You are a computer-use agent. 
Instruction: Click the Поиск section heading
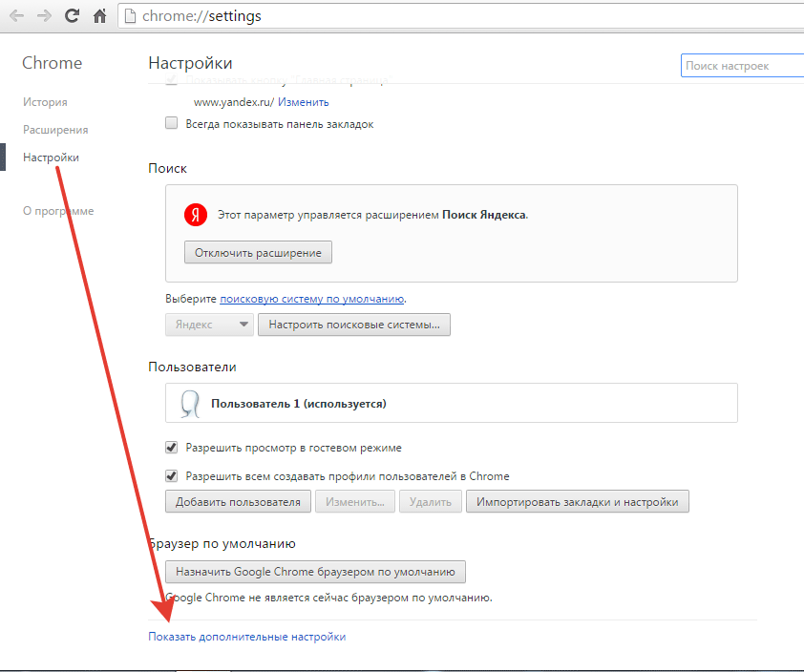[167, 168]
